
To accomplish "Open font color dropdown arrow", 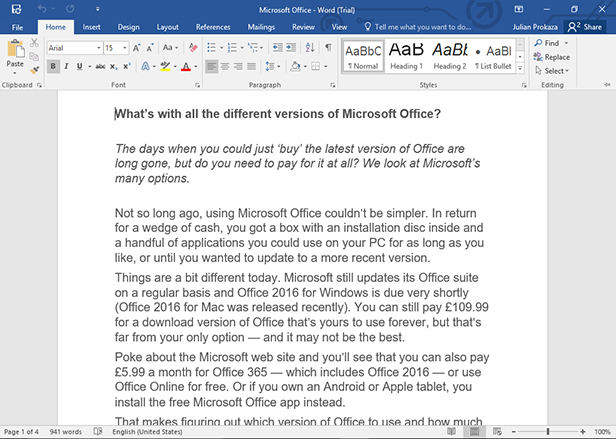I will click(x=196, y=66).
